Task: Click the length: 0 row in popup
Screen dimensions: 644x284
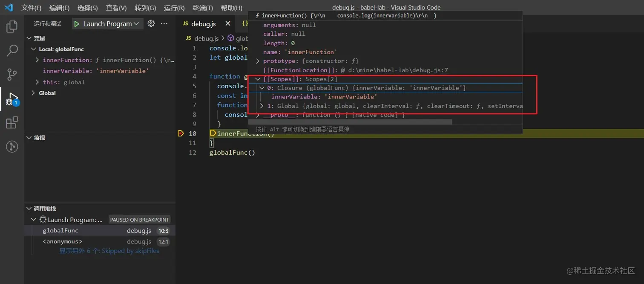Action: coord(279,43)
